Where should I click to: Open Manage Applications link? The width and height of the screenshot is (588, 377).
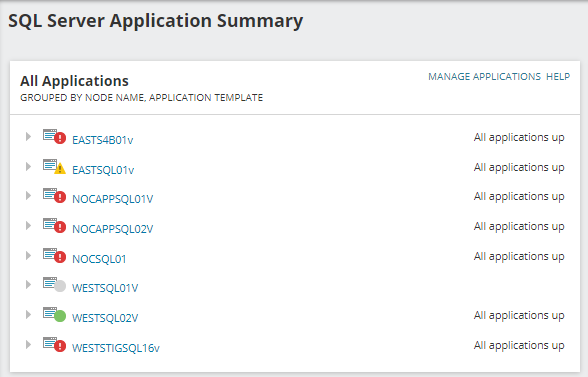pyautogui.click(x=484, y=77)
